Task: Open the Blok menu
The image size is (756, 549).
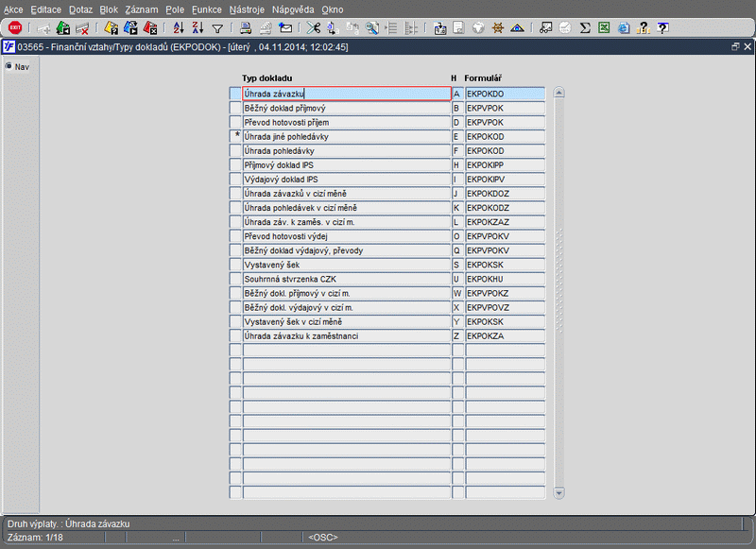Action: tap(109, 9)
